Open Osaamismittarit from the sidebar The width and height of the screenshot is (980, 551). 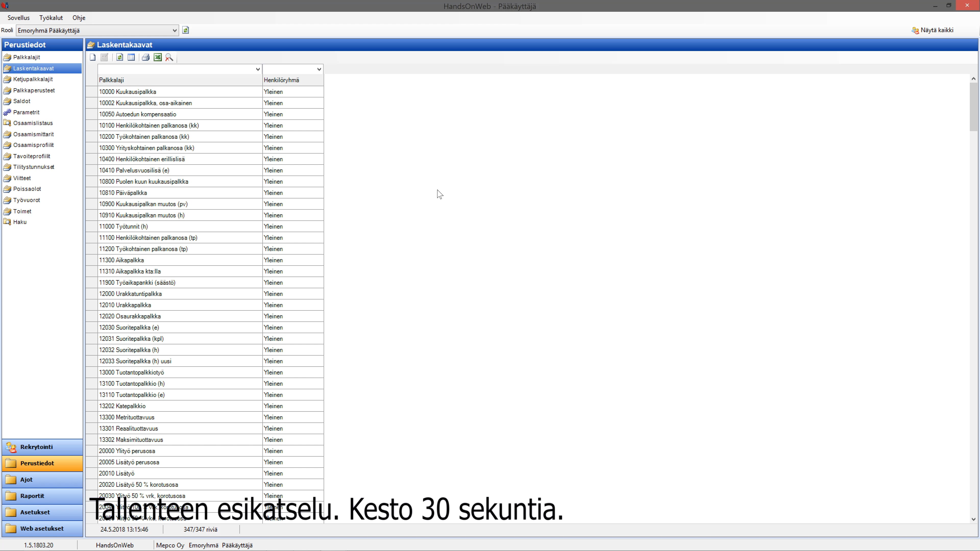(x=33, y=134)
